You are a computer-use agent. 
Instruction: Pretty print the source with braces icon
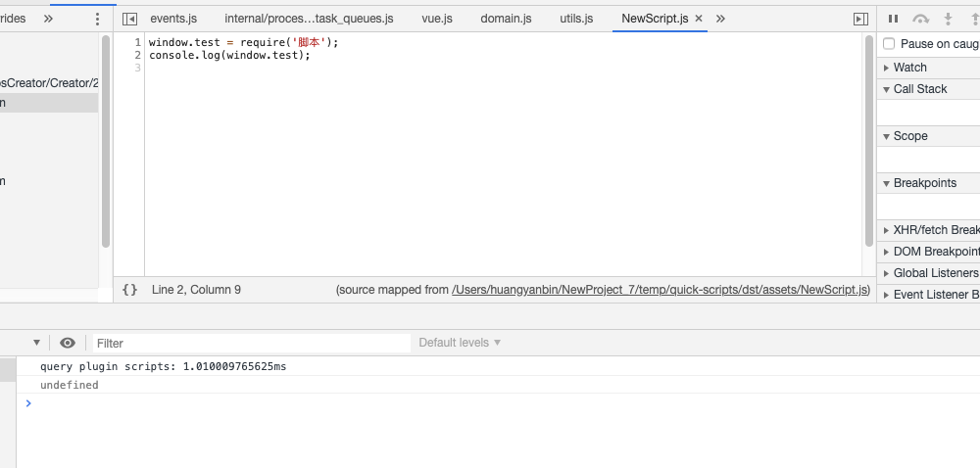click(129, 290)
